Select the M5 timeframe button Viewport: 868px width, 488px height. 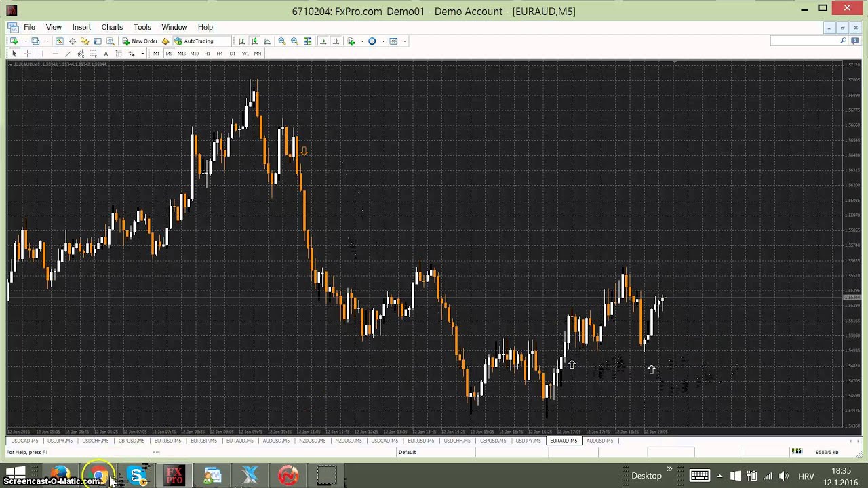click(x=169, y=54)
